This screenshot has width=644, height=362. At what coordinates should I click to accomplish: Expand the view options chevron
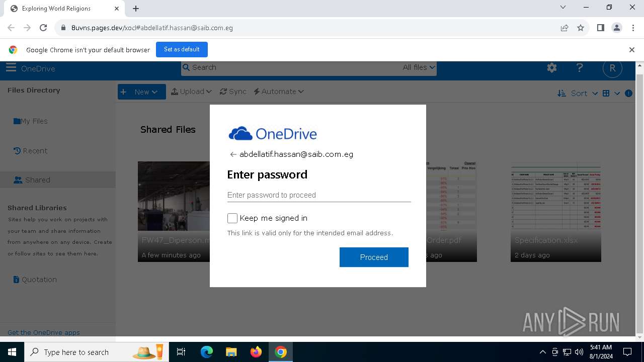point(617,94)
